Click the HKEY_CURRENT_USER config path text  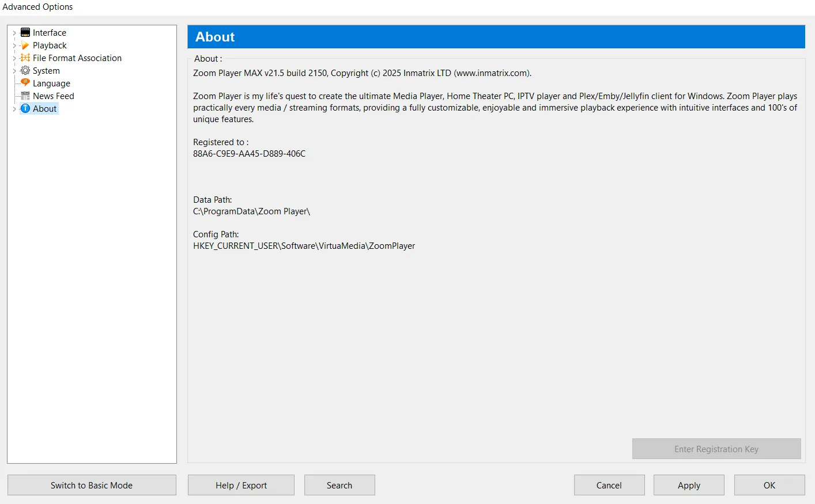click(x=304, y=246)
